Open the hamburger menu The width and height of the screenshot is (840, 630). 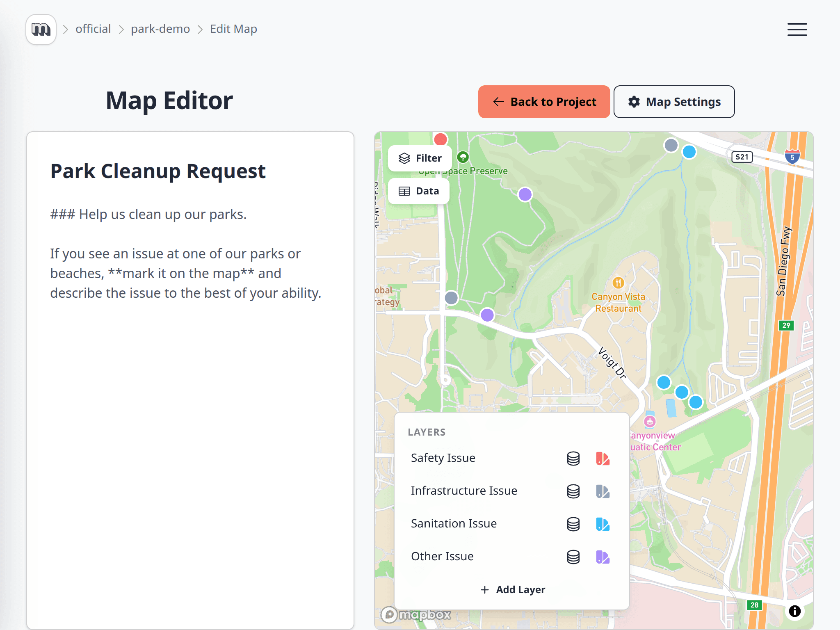[797, 30]
